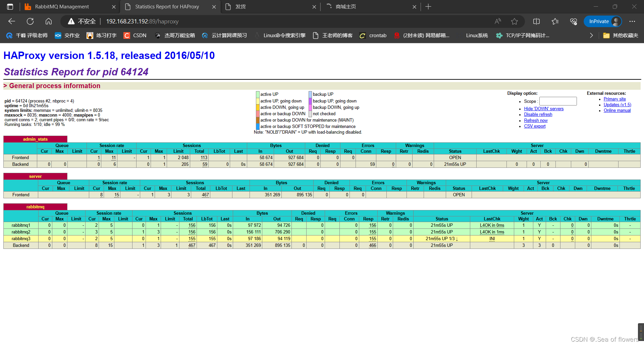Click L4OK in 1ms LastChk cell

(x=492, y=232)
